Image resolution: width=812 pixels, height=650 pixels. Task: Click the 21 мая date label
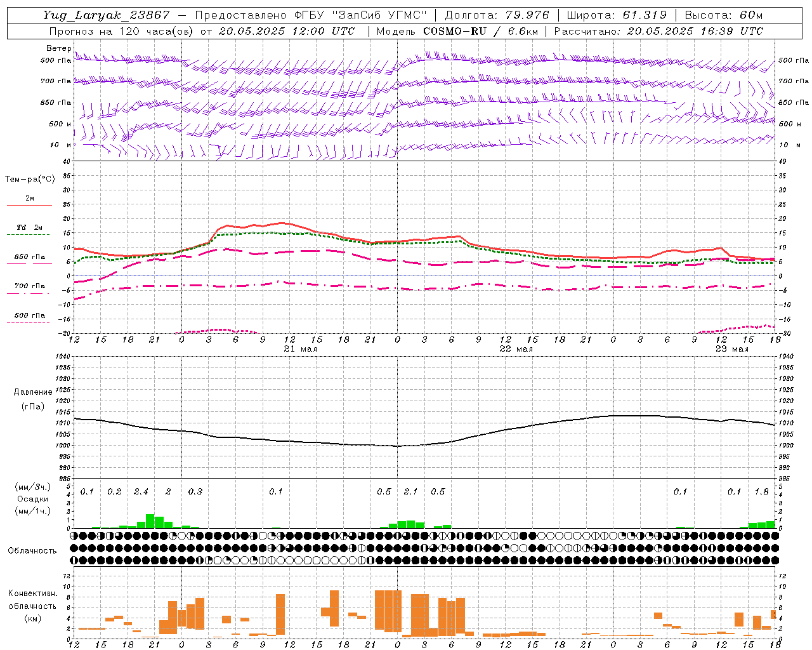[300, 349]
